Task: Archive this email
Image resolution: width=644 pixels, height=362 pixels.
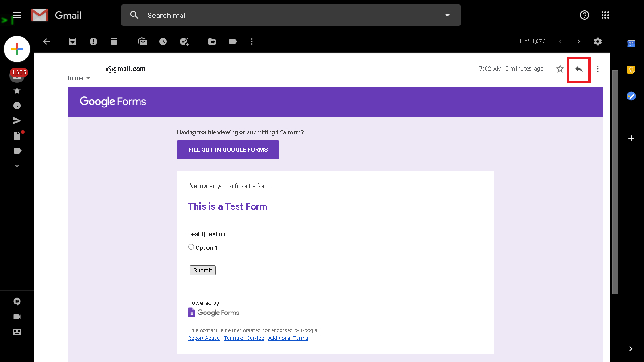Action: 73,41
